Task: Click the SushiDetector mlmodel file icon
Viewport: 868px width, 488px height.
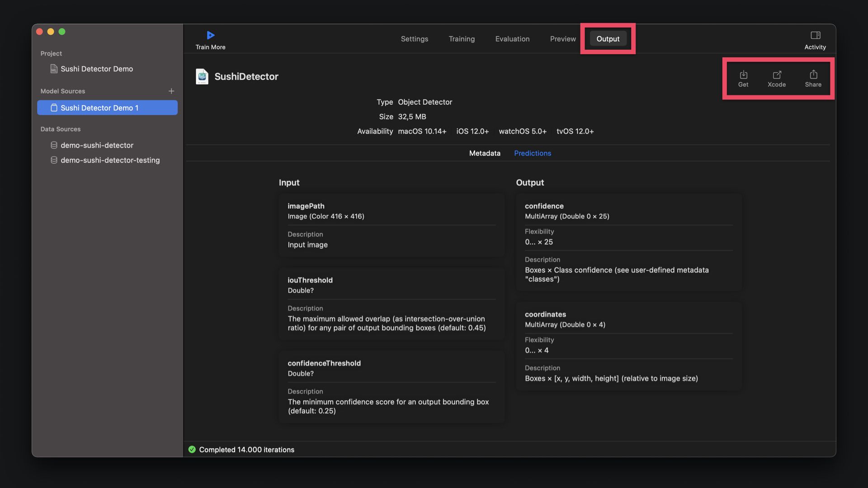Action: (202, 76)
